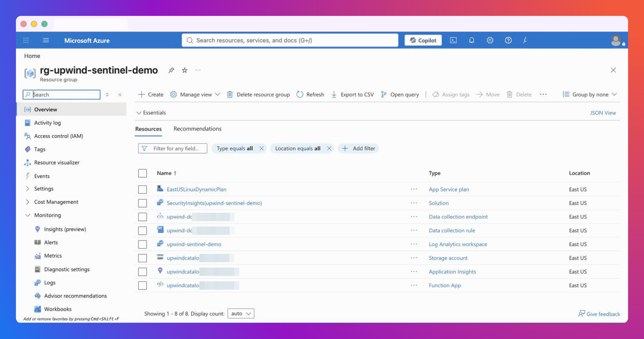Open the account avatar menu
Viewport: 644px width, 339px height.
coord(616,40)
